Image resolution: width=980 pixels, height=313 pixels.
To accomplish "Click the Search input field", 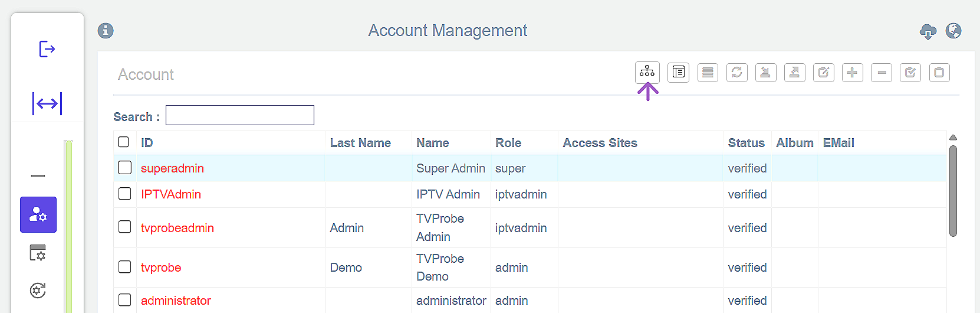I will (239, 115).
